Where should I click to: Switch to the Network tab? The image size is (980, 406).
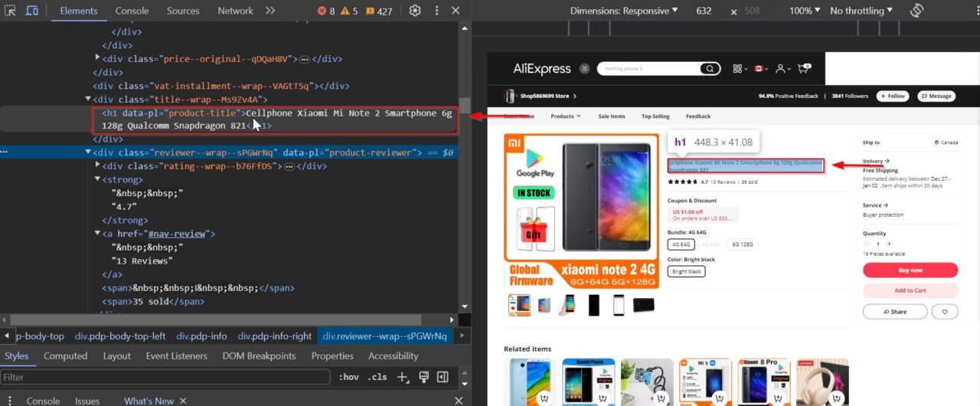click(x=235, y=11)
